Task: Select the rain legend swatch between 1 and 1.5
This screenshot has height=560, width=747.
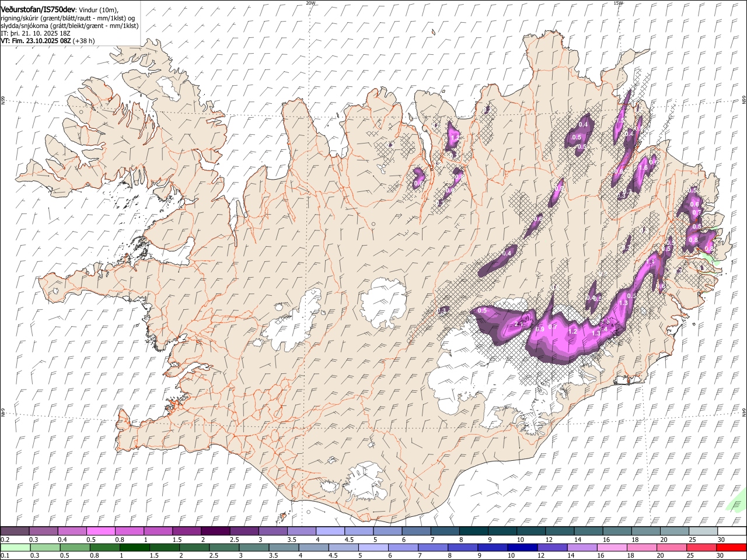Action: [x=135, y=547]
